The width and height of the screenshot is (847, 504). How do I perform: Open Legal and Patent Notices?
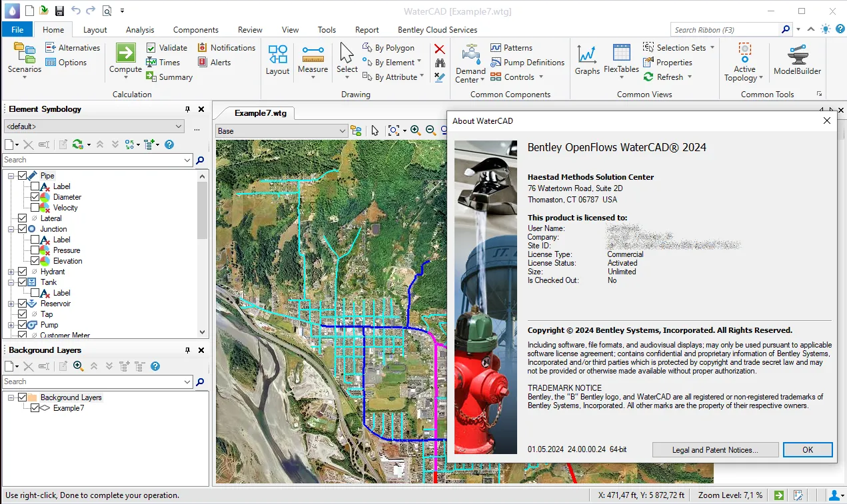(715, 450)
